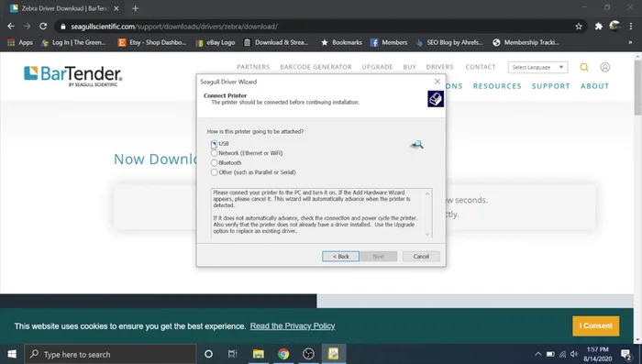This screenshot has height=364, width=642.
Task: Open the volume speaker tray icon
Action: (574, 354)
